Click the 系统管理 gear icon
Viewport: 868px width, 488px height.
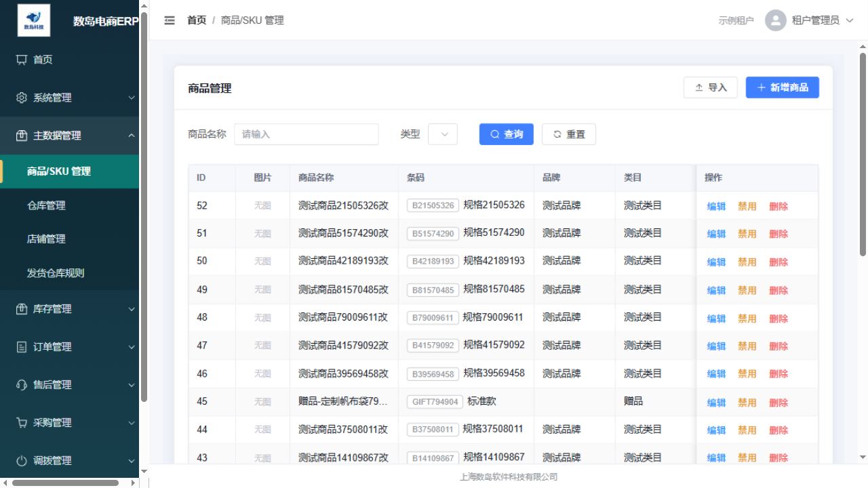(x=22, y=98)
